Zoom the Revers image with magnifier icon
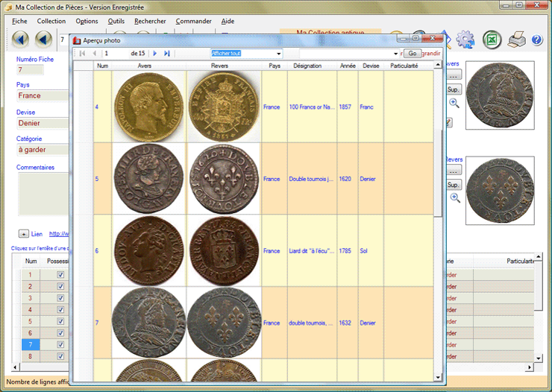 click(x=455, y=197)
